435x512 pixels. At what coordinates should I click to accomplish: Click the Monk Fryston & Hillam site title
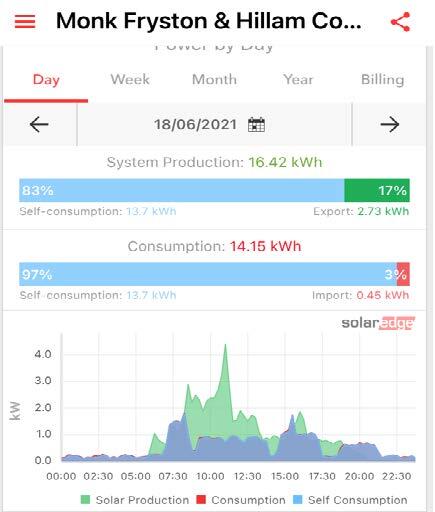tap(209, 21)
